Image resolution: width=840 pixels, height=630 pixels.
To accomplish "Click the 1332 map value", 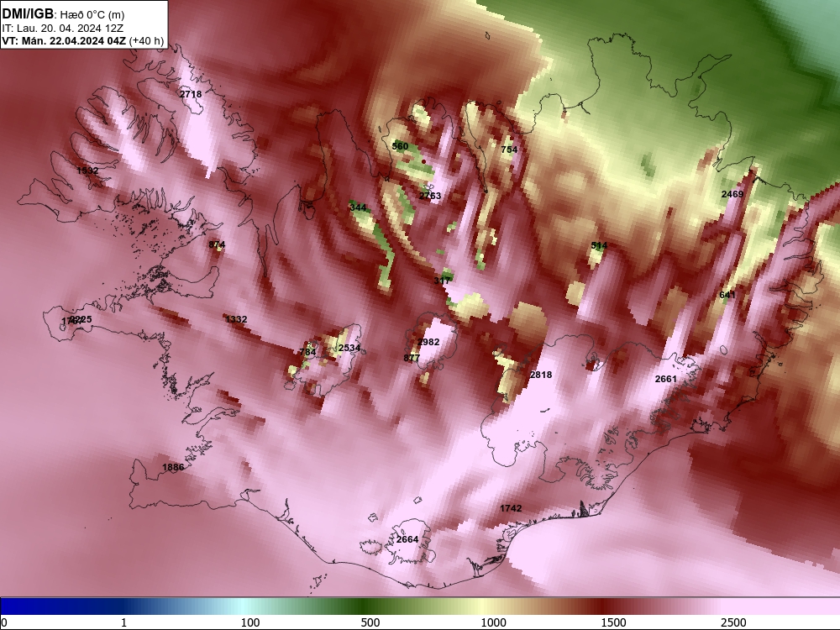I will point(236,319).
